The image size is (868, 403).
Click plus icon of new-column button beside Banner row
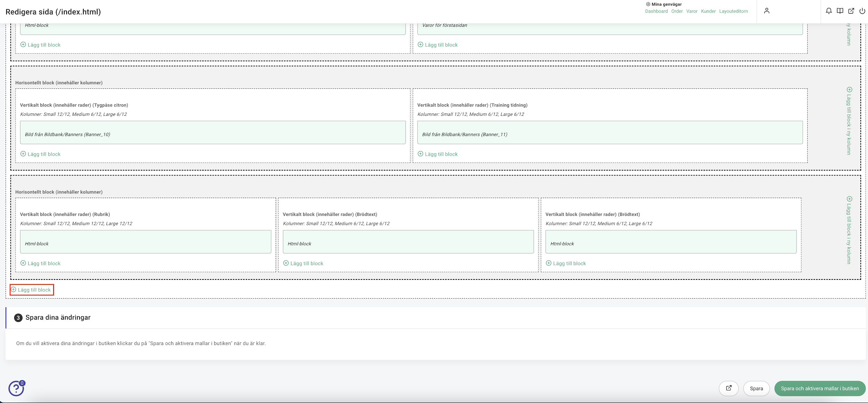[x=849, y=89]
